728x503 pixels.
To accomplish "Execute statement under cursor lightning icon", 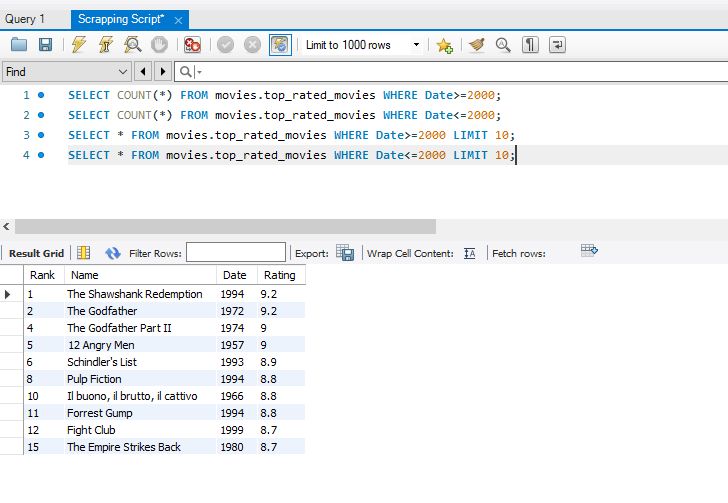I will (105, 45).
